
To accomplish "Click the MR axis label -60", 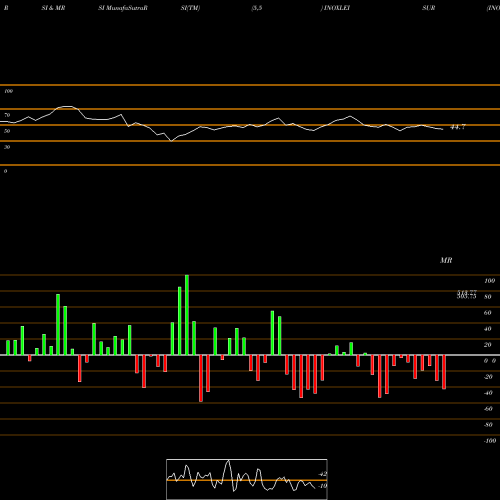I will point(488,409).
